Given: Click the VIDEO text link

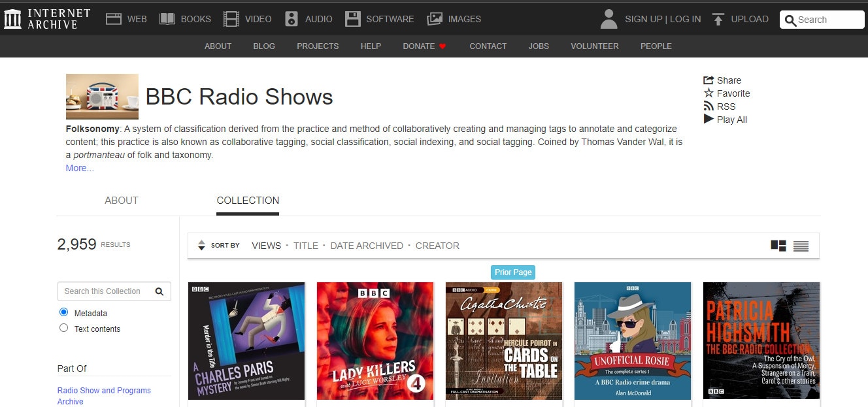Looking at the screenshot, I should click(258, 19).
